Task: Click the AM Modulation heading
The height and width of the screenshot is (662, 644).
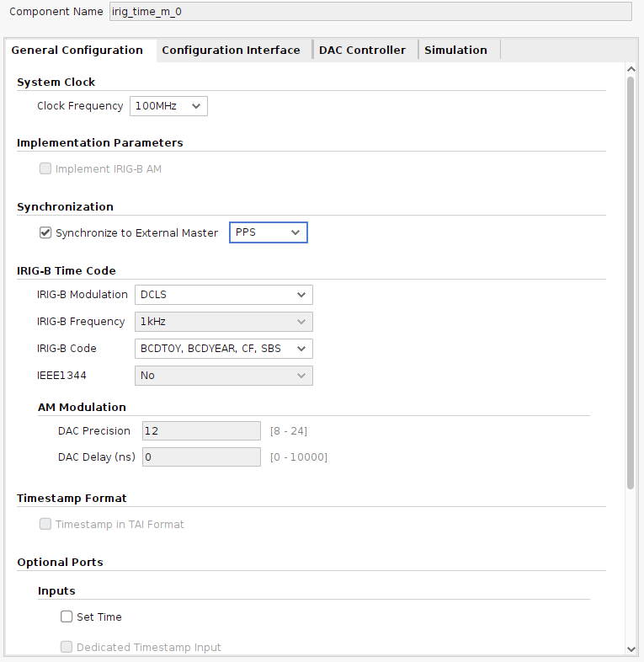Action: [82, 408]
